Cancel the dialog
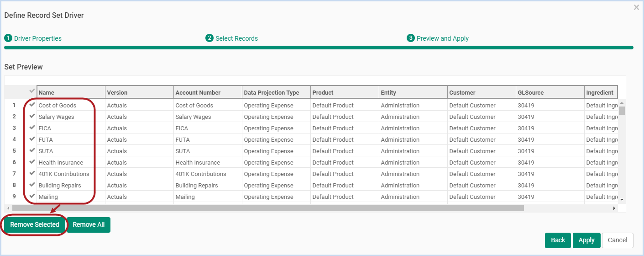This screenshot has height=256, width=644. tap(618, 240)
